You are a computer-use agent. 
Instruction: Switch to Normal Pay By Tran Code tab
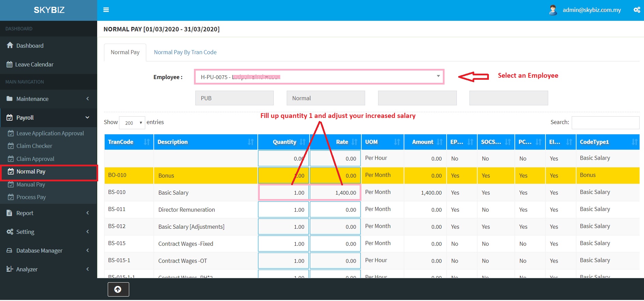[185, 52]
